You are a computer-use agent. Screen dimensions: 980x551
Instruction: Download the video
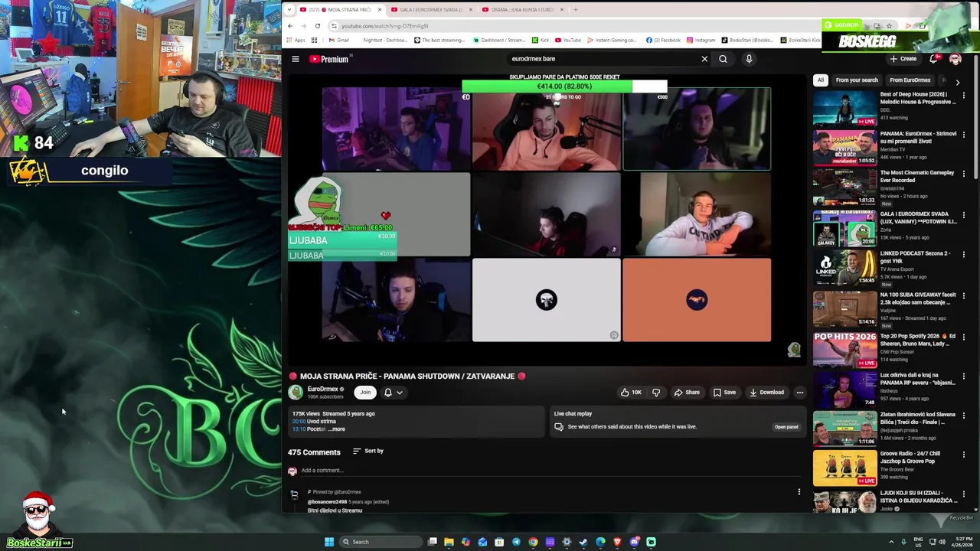[x=766, y=393]
